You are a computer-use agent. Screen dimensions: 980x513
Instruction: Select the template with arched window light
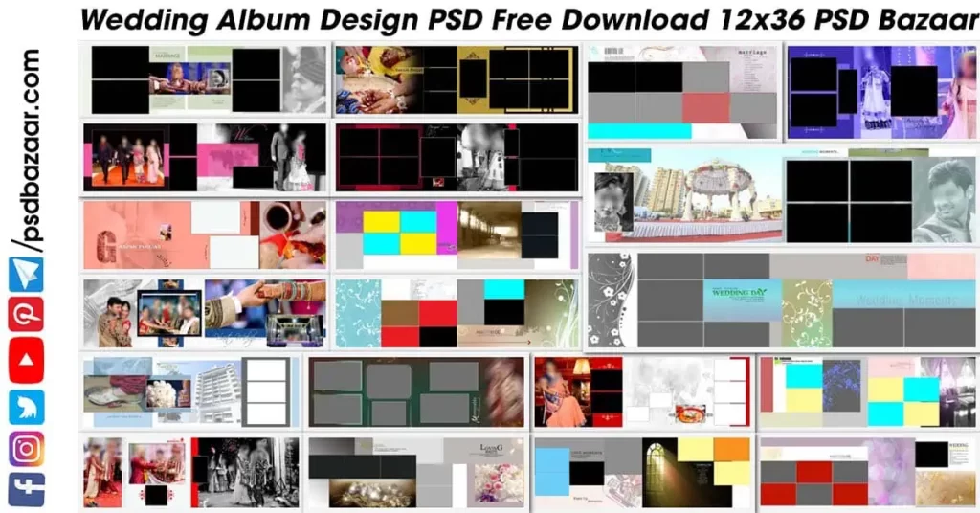point(642,472)
